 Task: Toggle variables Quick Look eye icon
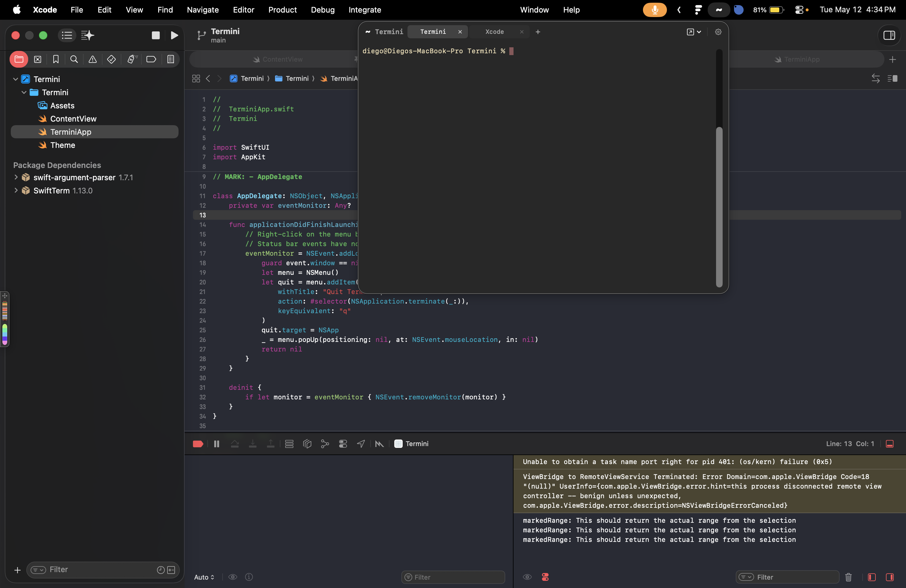click(x=232, y=577)
